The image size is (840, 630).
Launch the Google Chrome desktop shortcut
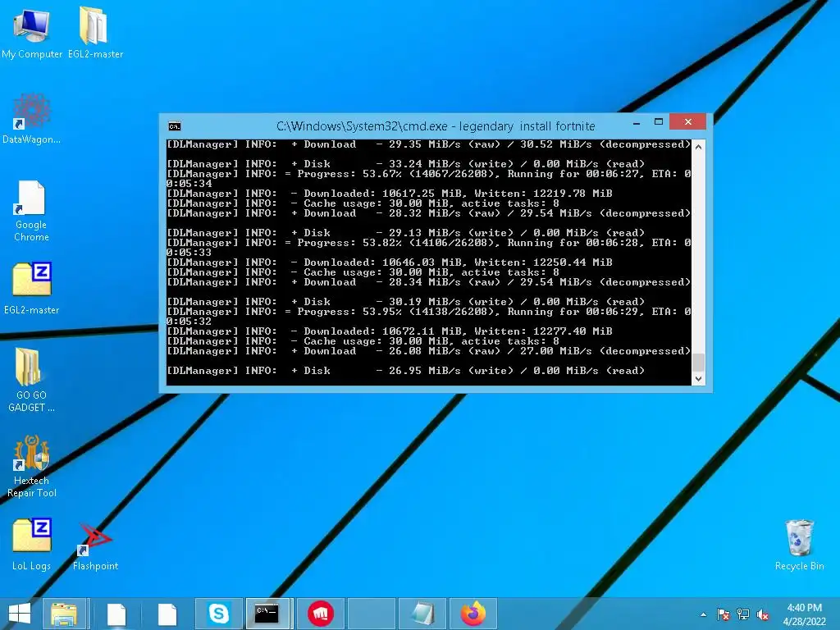32,211
